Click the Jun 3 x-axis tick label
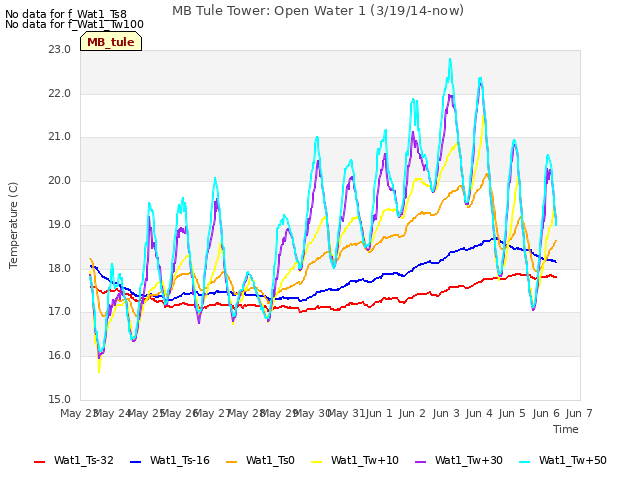This screenshot has width=640, height=480. point(446,413)
